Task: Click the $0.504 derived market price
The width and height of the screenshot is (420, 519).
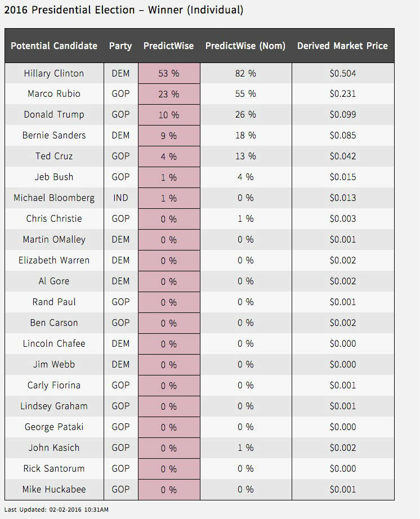Action: coord(342,73)
